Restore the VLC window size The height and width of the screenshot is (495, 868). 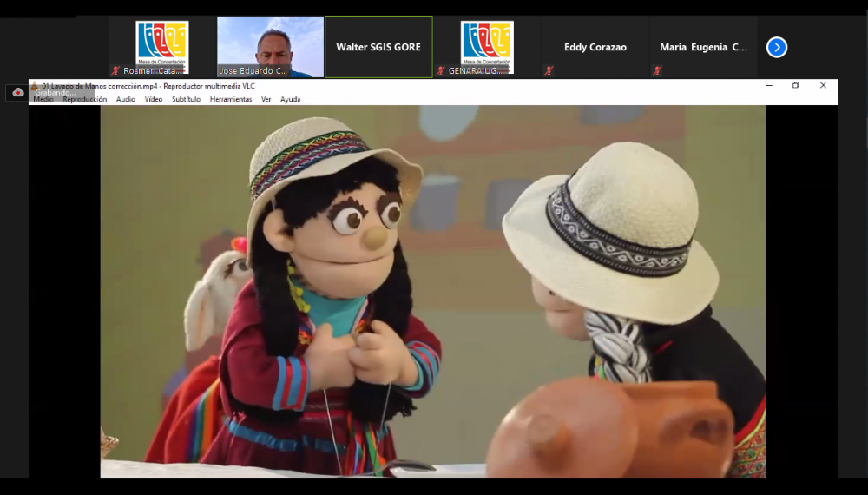click(x=796, y=86)
